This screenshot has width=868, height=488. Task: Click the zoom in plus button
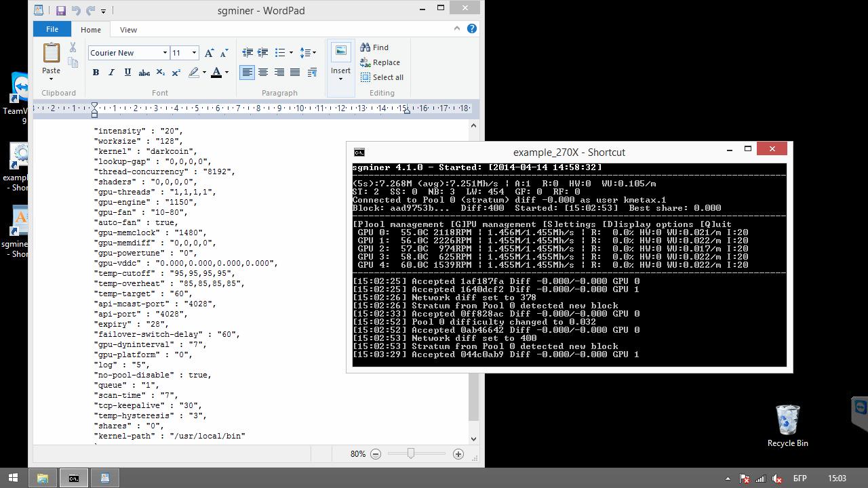(458, 454)
